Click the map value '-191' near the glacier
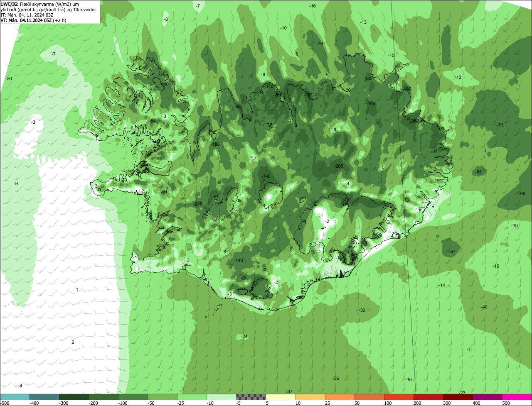The width and height of the screenshot is (532, 406). [347, 199]
